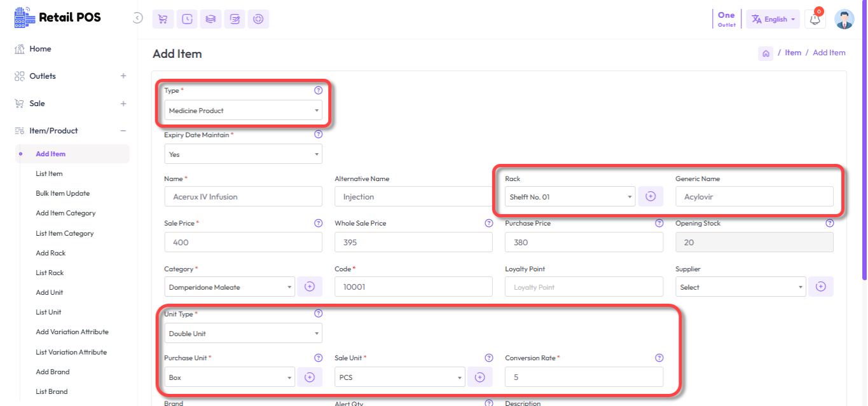Screen dimensions: 868x406
Task: Open the Type dropdown
Action: 243,111
